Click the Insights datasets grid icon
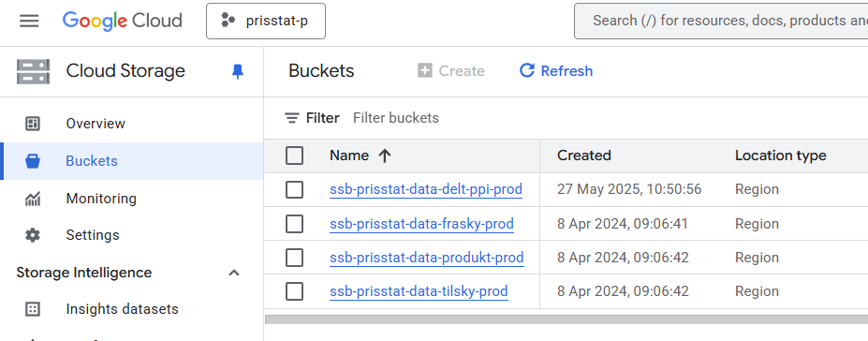This screenshot has height=341, width=868. tap(33, 309)
